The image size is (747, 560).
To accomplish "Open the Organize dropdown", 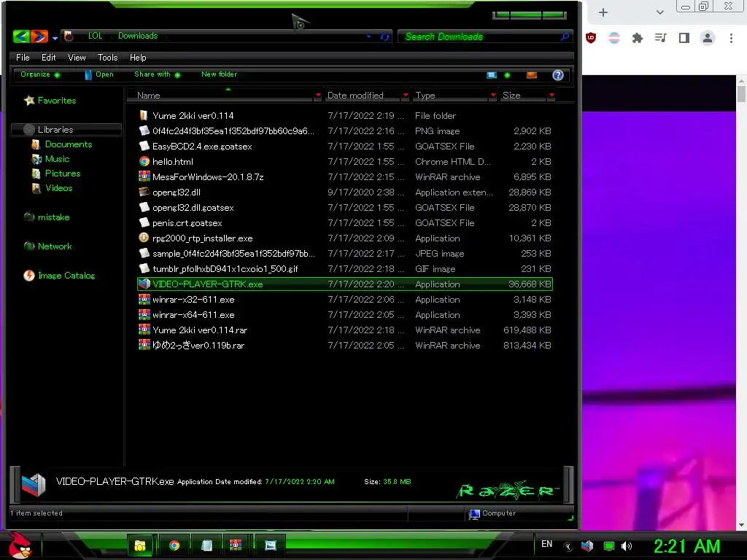I will tap(40, 74).
